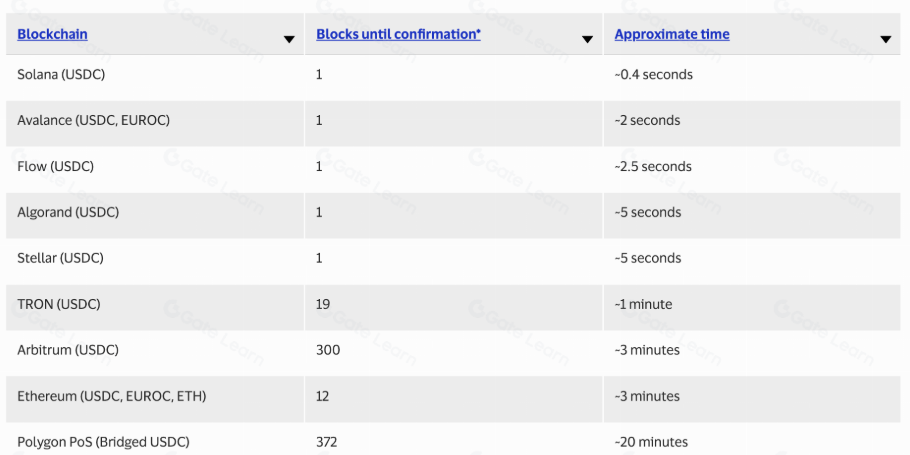Screen dimensions: 910x455
Task: Select the Algorand (USDC) cell
Action: (67, 212)
